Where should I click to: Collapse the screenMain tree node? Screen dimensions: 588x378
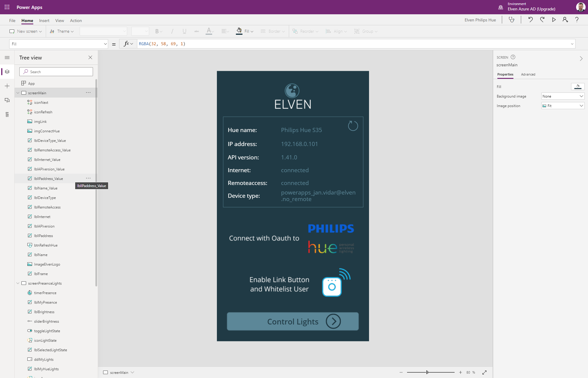(18, 93)
